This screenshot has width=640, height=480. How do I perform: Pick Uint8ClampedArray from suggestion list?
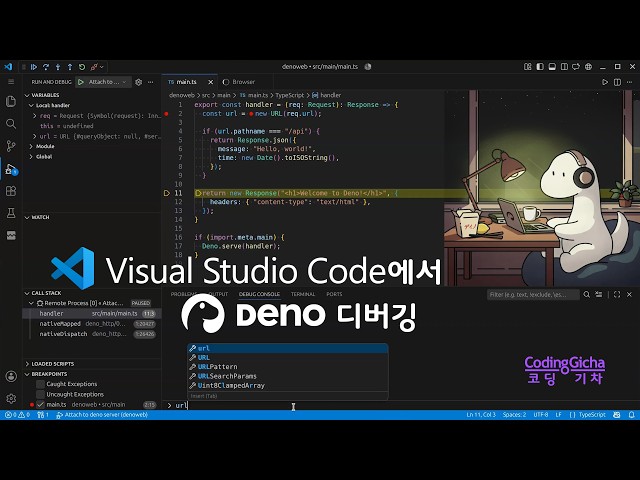tap(287, 385)
